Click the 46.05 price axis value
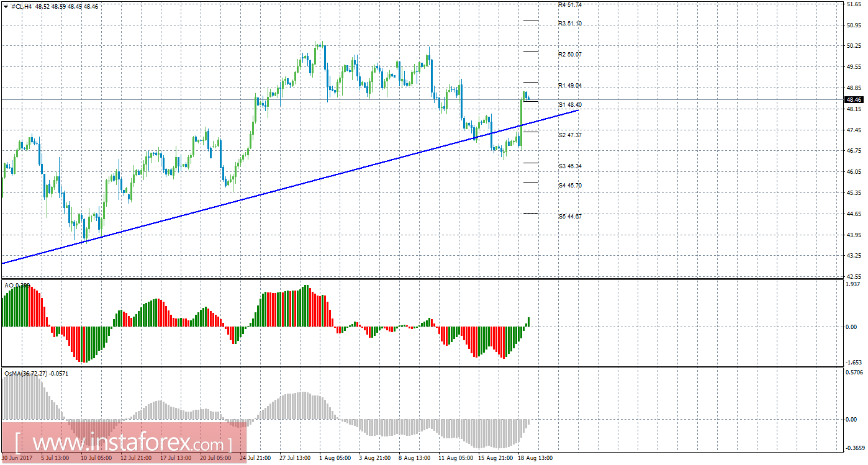Screen dimensions: 868x465 point(854,172)
